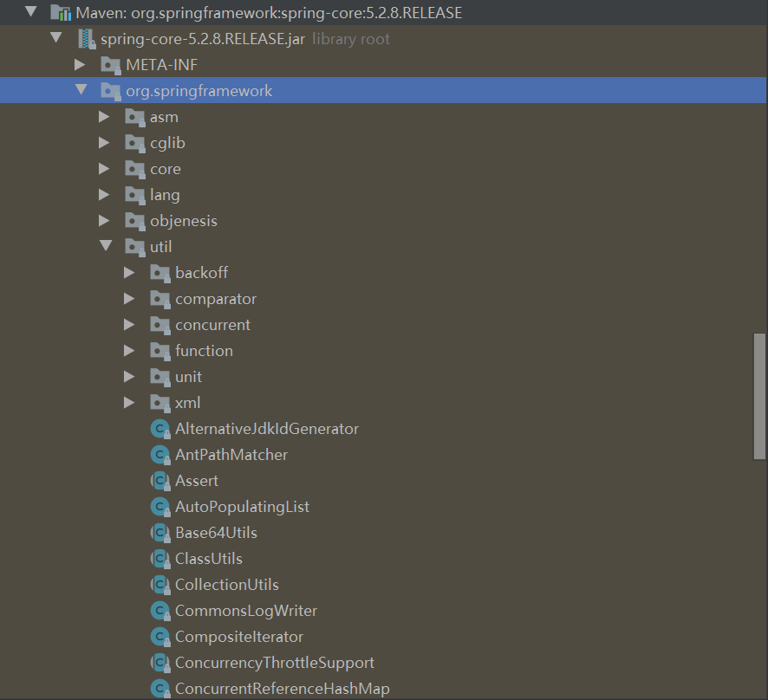
Task: Select the ClassUtils class name
Action: 209,559
